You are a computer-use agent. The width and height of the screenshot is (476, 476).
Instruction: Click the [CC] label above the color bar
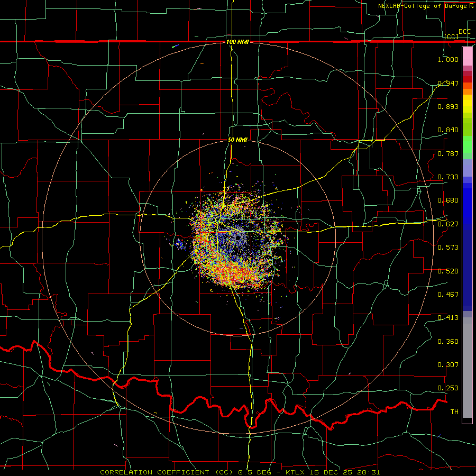tap(452, 36)
